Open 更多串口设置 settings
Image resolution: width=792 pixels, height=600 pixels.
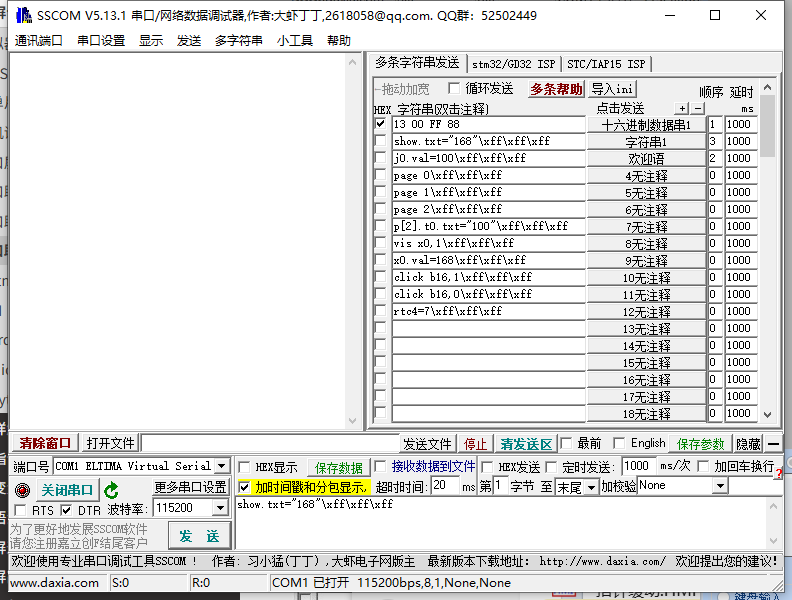pyautogui.click(x=190, y=487)
